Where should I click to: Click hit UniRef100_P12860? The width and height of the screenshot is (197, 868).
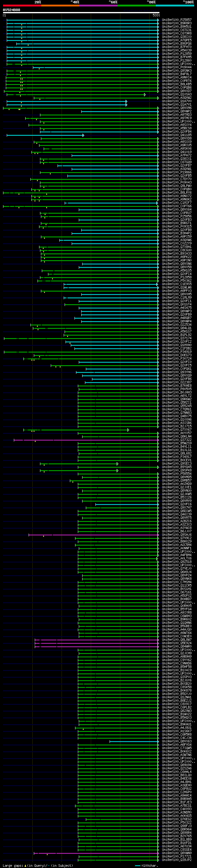tap(177, 60)
